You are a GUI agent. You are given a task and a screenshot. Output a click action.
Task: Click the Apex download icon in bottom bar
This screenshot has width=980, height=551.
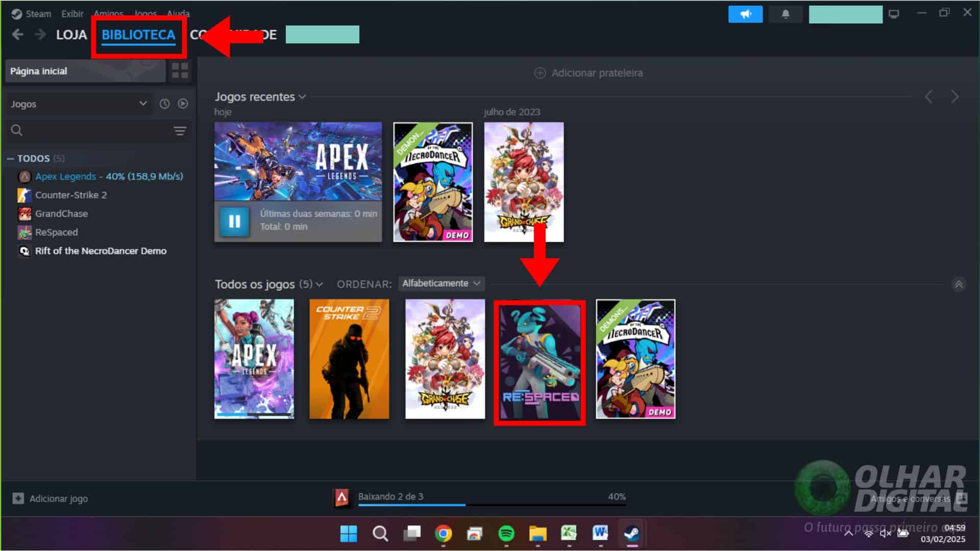341,497
